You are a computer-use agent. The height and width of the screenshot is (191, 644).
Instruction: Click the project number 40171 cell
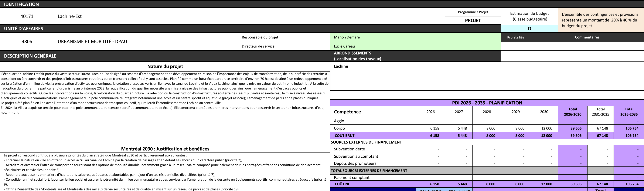[27, 16]
